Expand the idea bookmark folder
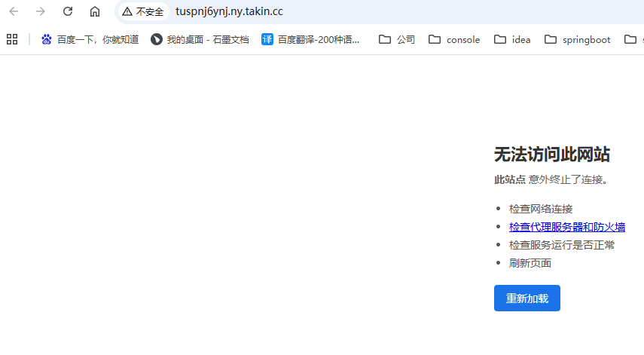This screenshot has height=355, width=644. pos(512,39)
